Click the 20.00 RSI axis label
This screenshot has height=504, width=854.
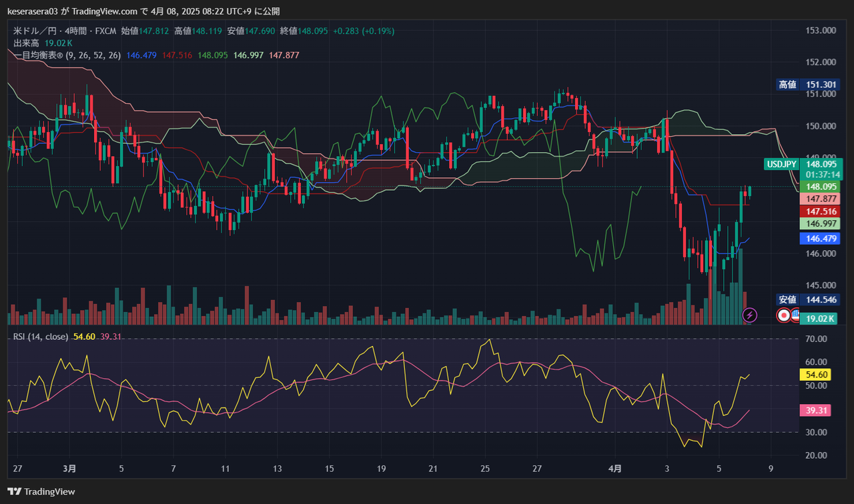pos(817,456)
